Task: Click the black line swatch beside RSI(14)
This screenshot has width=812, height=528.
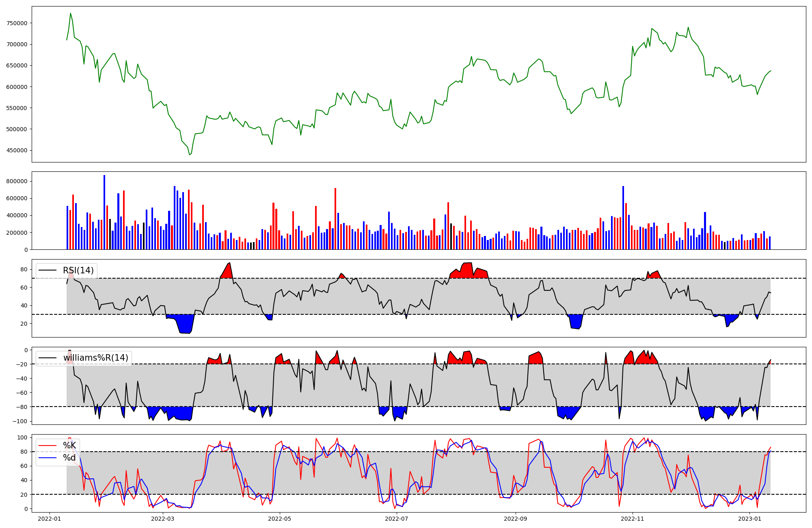Action: [x=48, y=270]
